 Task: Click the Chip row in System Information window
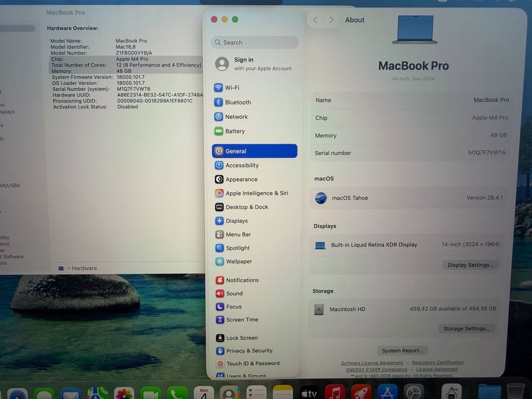(126, 59)
